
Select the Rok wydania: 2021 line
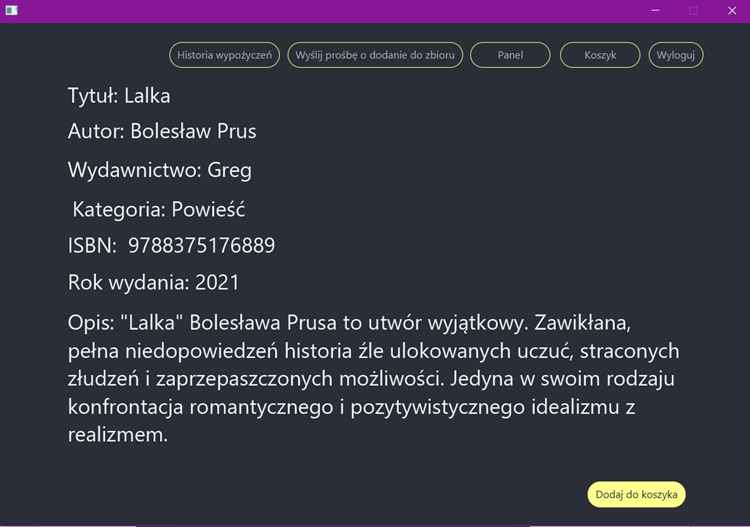154,283
